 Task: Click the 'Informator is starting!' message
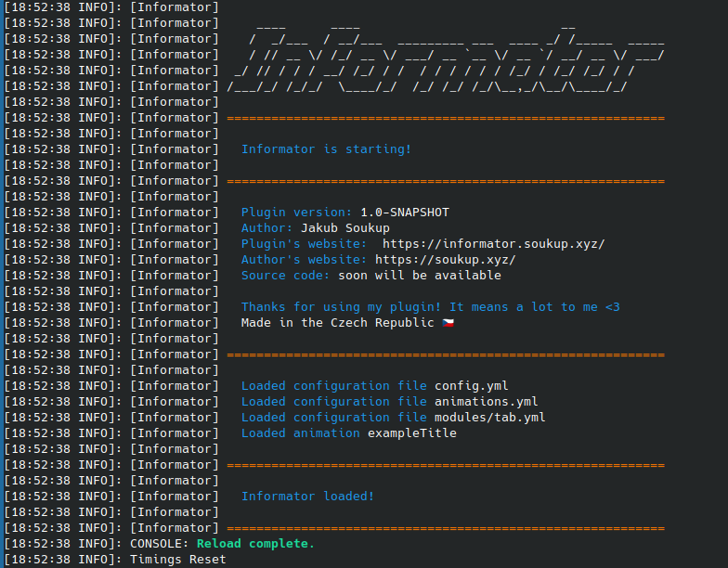[x=326, y=149]
